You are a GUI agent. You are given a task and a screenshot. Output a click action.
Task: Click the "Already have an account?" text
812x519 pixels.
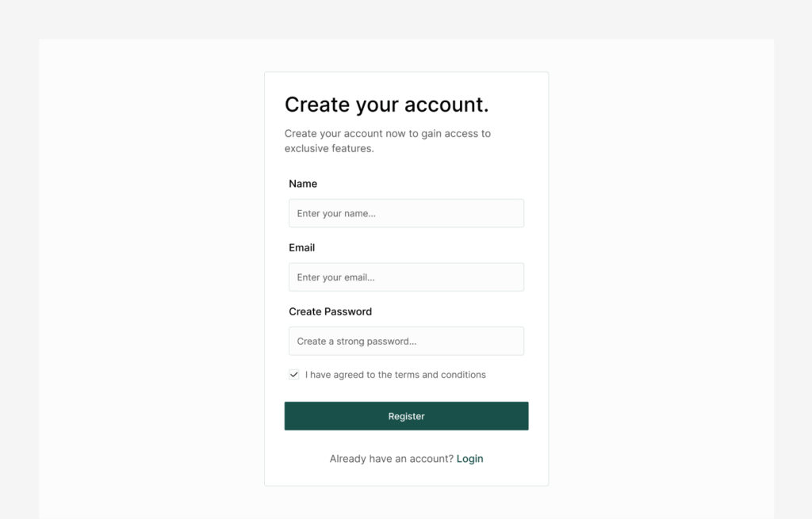[x=391, y=459]
